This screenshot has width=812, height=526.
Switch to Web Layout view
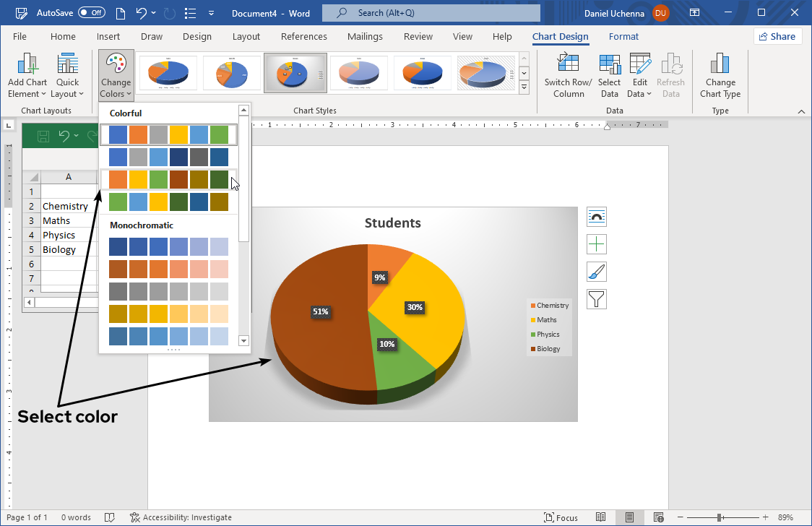point(658,517)
